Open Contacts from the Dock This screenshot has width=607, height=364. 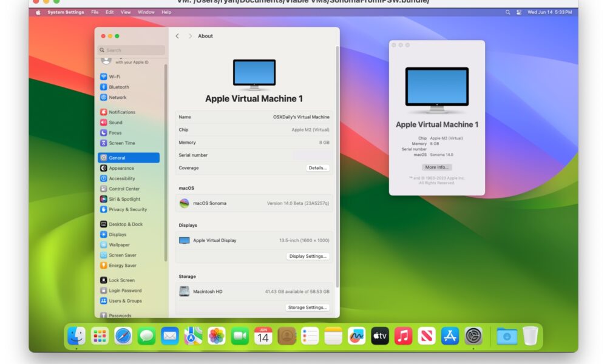287,335
